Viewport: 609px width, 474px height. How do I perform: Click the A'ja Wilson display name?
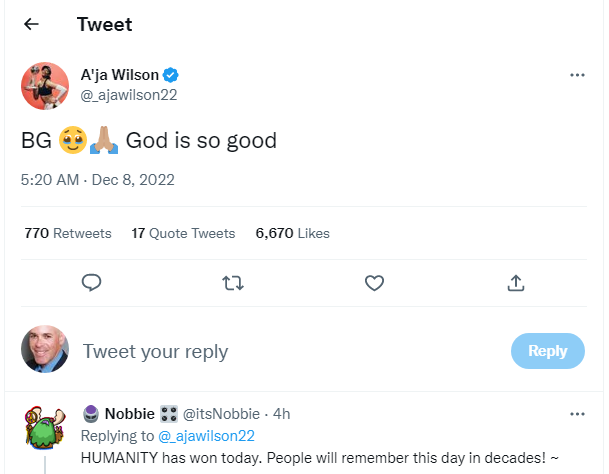[120, 75]
